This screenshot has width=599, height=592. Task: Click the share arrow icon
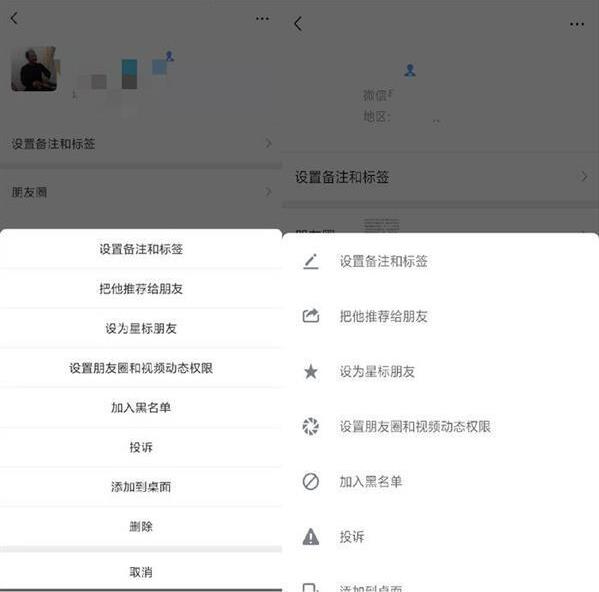pos(311,316)
